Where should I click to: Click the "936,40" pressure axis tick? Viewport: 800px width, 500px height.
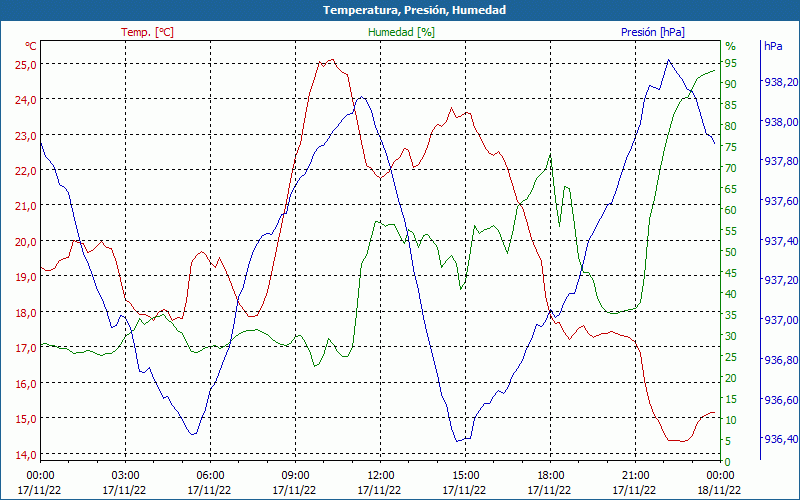pyautogui.click(x=780, y=439)
